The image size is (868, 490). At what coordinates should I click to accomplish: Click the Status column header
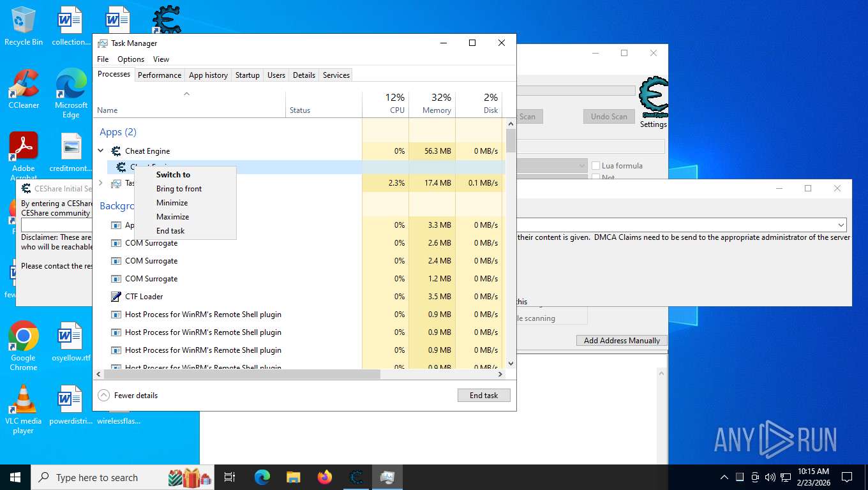(x=324, y=105)
